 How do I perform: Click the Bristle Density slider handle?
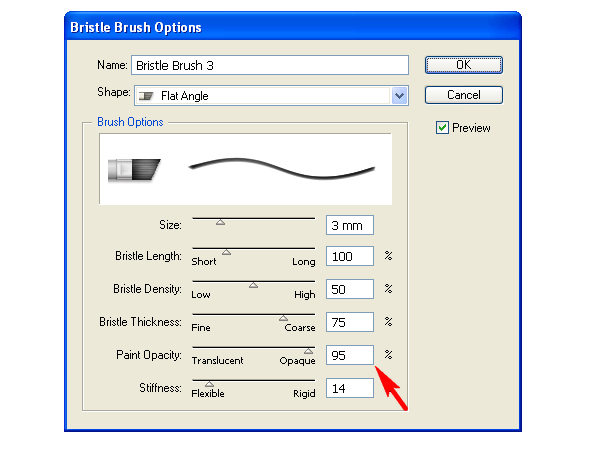click(x=253, y=285)
